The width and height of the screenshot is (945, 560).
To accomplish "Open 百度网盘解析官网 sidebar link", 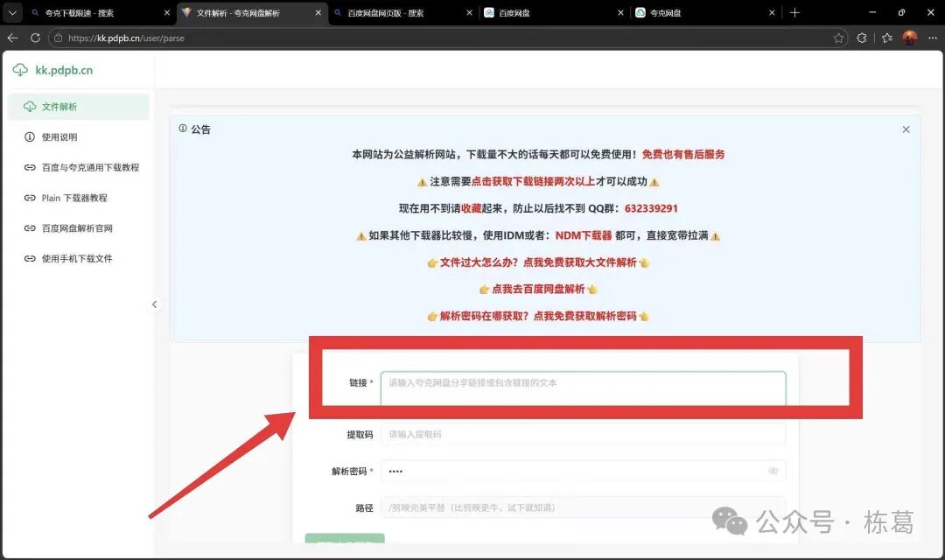I will click(x=77, y=228).
